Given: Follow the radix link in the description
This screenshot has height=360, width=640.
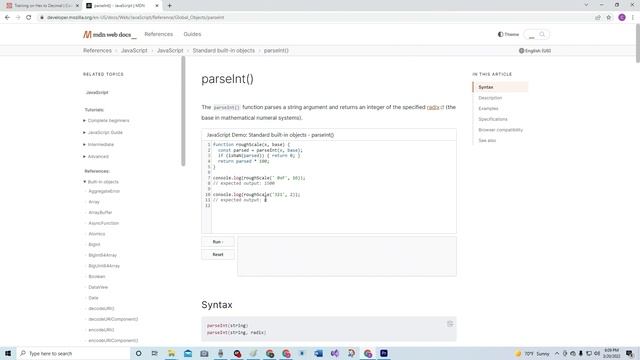Looking at the screenshot, I should [x=435, y=107].
